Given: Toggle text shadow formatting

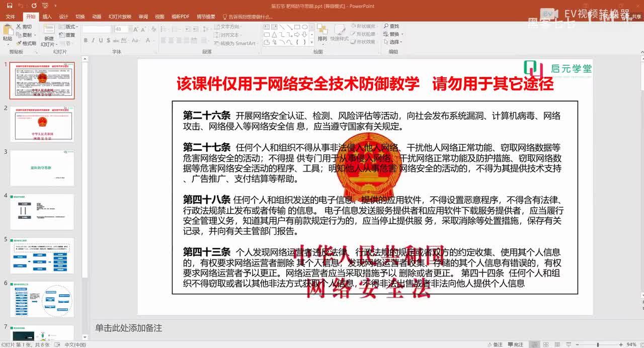Looking at the screenshot, I should (108, 41).
